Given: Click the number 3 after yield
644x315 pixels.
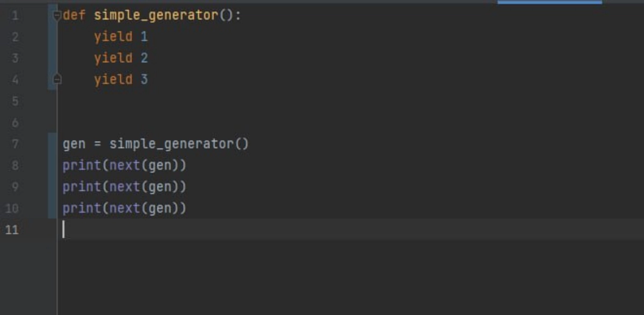Looking at the screenshot, I should pos(144,79).
